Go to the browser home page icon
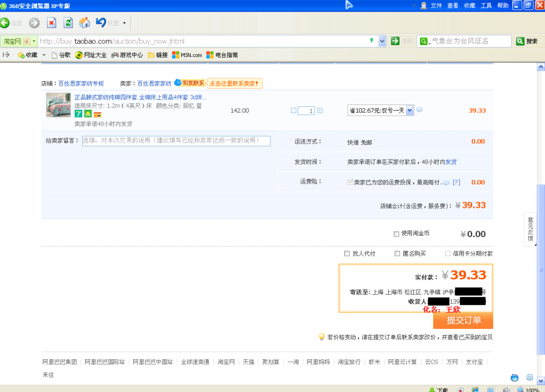 click(x=84, y=23)
